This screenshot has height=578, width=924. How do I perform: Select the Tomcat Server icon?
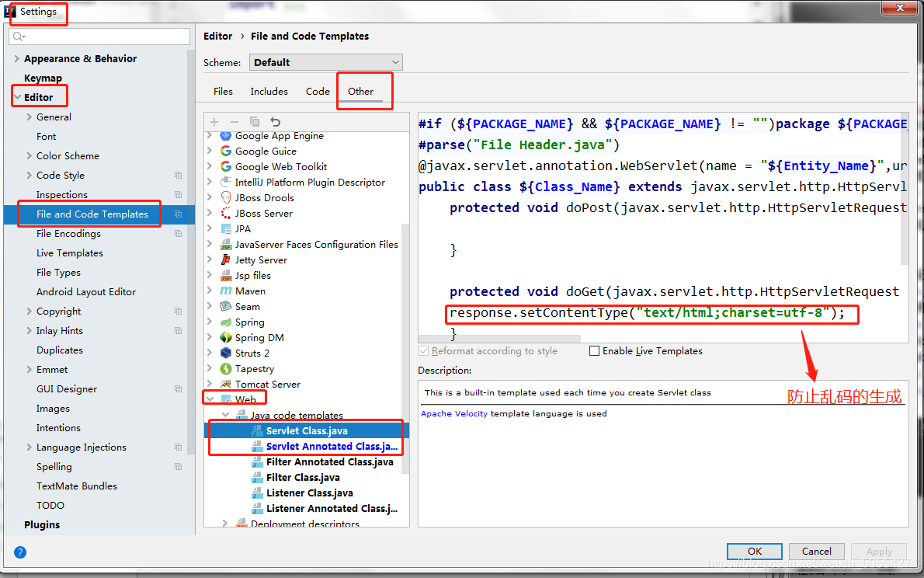(x=226, y=384)
